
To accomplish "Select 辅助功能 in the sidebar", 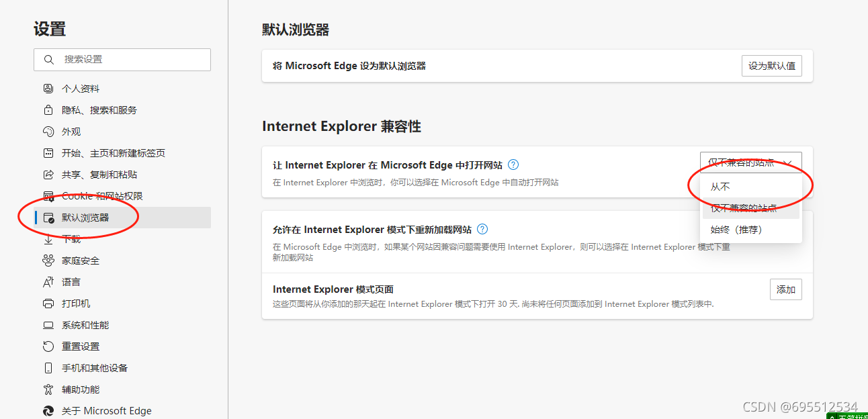I will click(x=122, y=389).
